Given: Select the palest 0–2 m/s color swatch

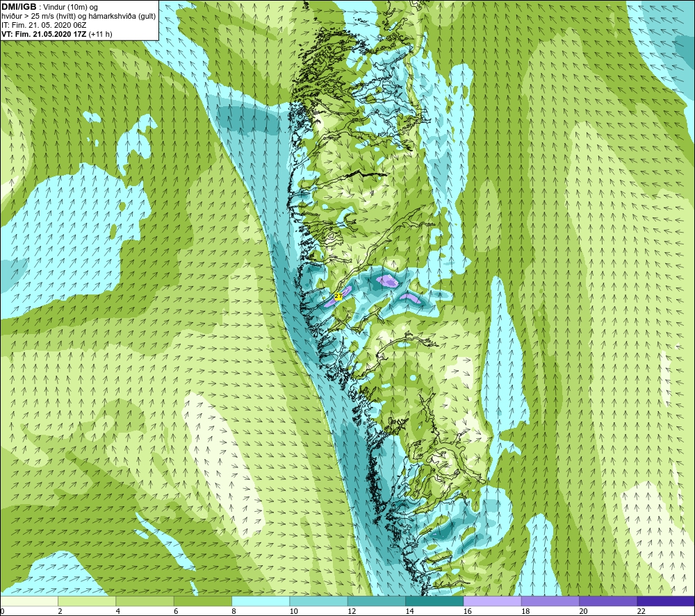Looking at the screenshot, I should pyautogui.click(x=29, y=601).
